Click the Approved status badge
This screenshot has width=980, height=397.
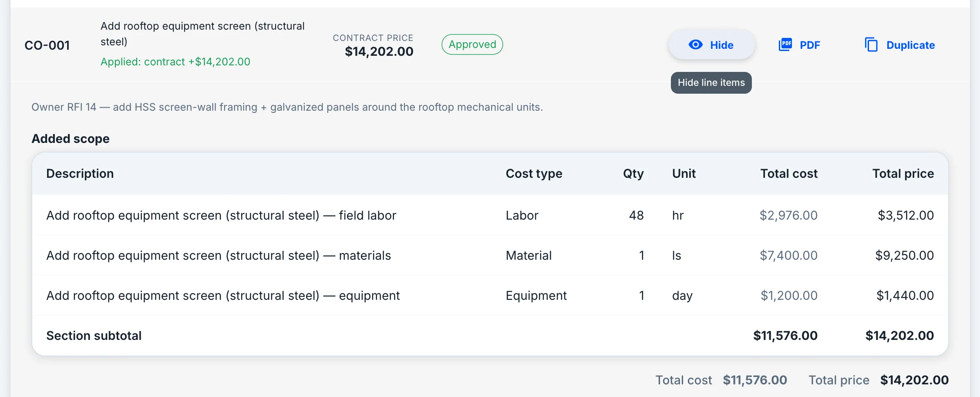click(472, 44)
